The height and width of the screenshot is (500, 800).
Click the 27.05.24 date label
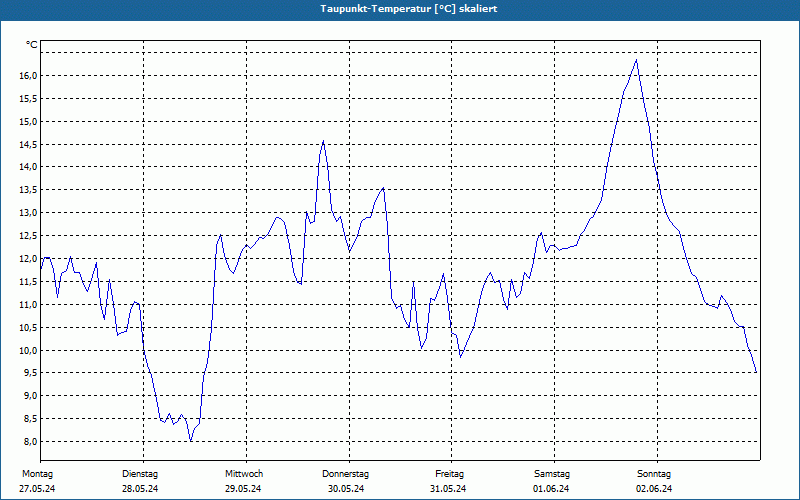pyautogui.click(x=37, y=489)
